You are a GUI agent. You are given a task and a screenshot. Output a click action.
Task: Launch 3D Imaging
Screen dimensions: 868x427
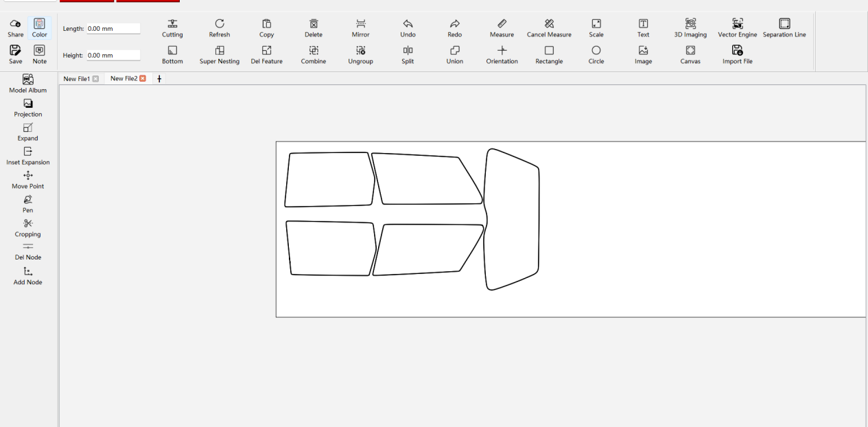pos(690,27)
